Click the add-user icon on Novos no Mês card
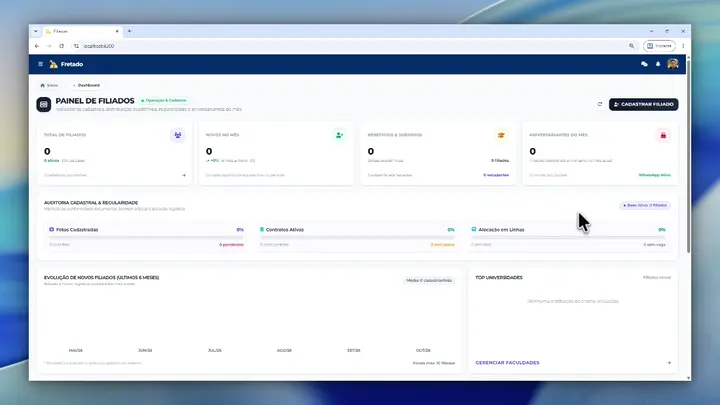Image resolution: width=720 pixels, height=405 pixels. click(x=339, y=135)
